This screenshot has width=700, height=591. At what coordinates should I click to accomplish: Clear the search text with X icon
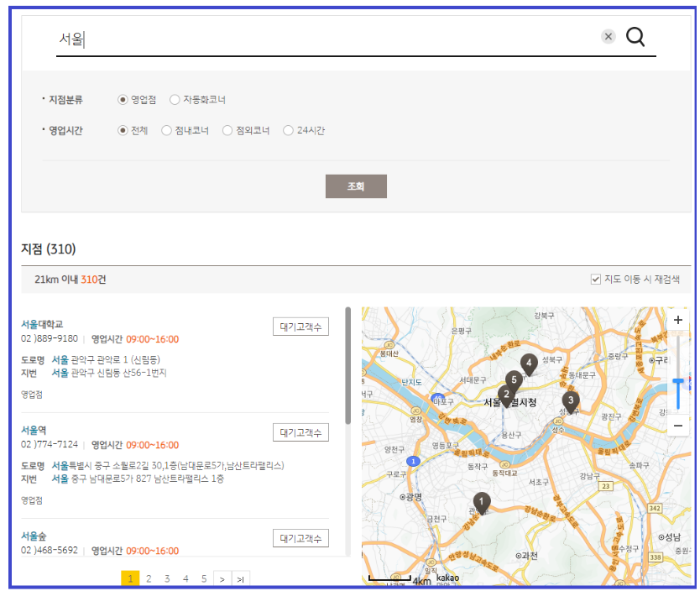(608, 37)
